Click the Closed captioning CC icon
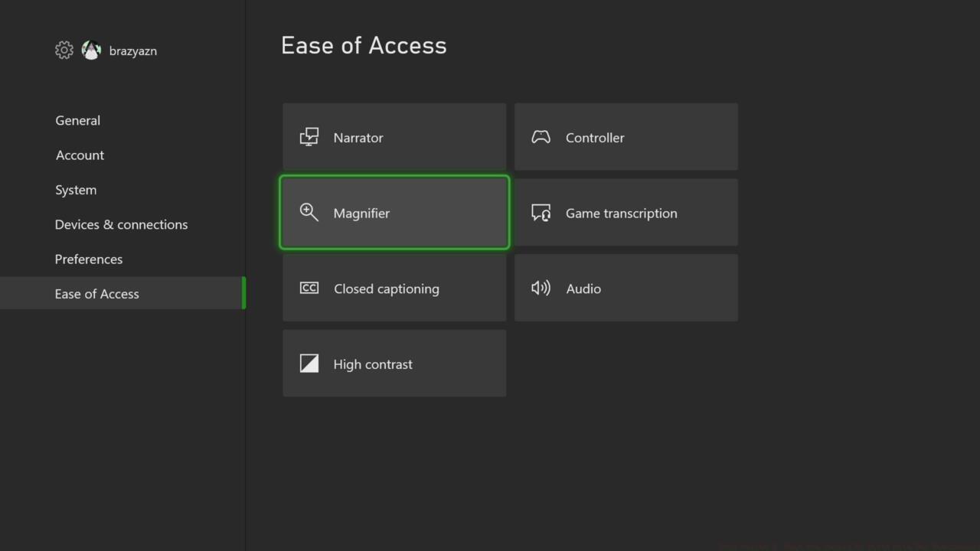980x551 pixels. [x=309, y=289]
